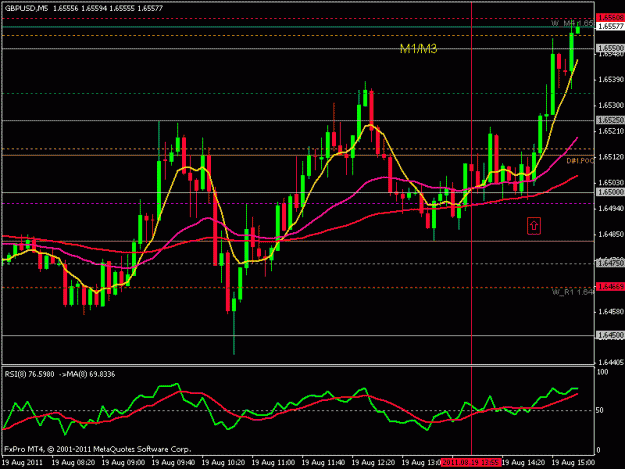This screenshot has width=625, height=469.
Task: Click the 1.65120 price scale value
Action: pyautogui.click(x=611, y=157)
